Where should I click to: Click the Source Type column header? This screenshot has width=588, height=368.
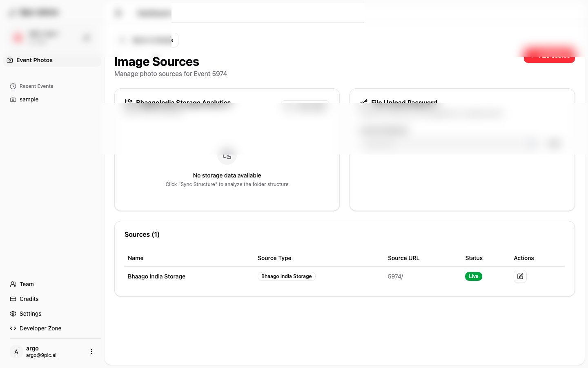[x=274, y=258]
